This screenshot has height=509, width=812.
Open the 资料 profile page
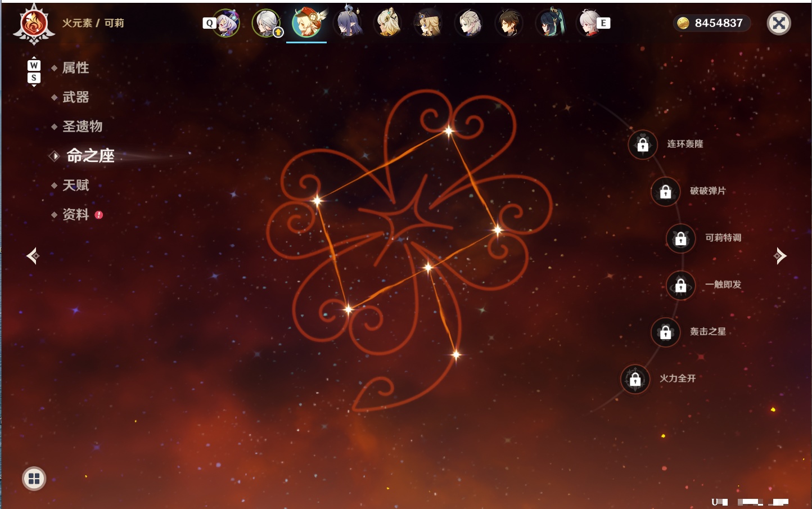[75, 214]
